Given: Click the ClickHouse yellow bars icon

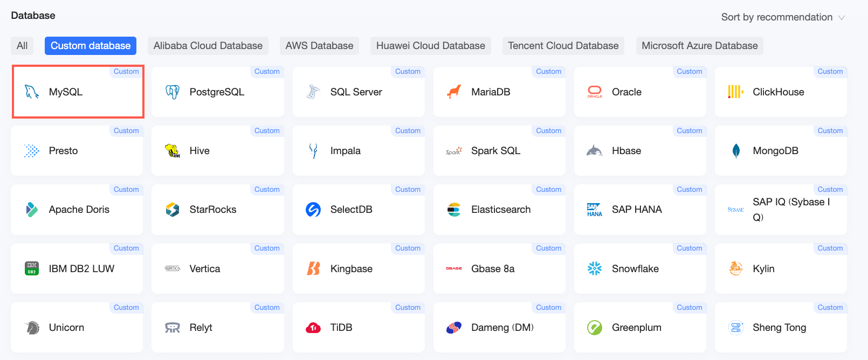Looking at the screenshot, I should 735,92.
